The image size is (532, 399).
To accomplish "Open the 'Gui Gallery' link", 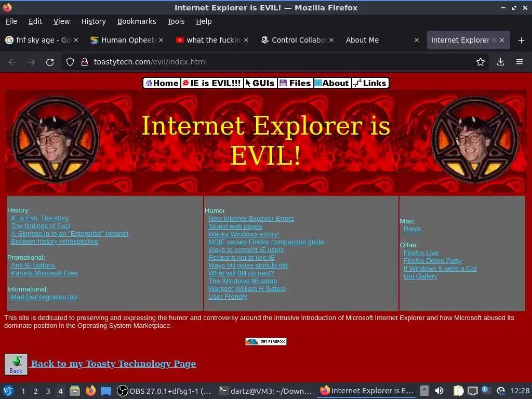I will (x=420, y=276).
